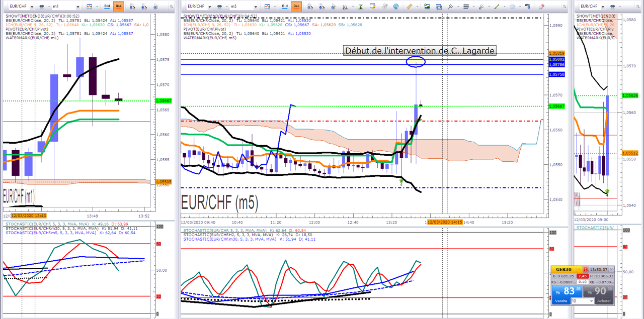Select the horizontal lines drawing tool
644x319 pixels.
pyautogui.click(x=466, y=7)
